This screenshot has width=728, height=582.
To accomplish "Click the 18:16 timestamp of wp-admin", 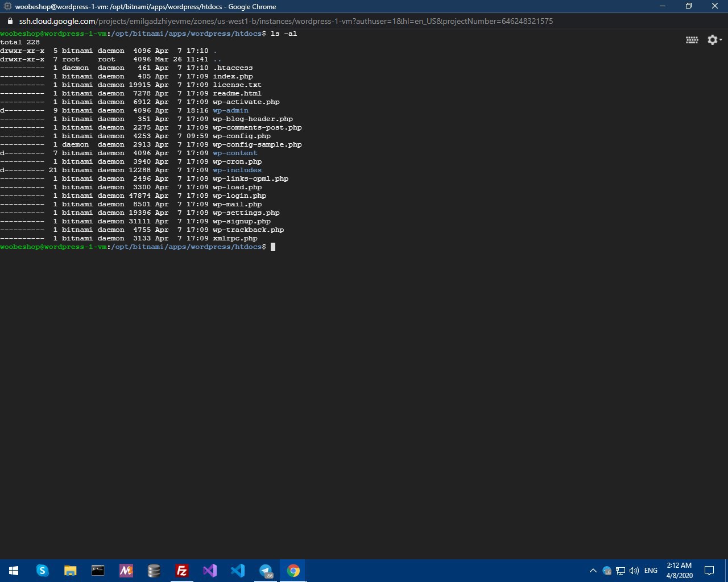I will pos(197,110).
